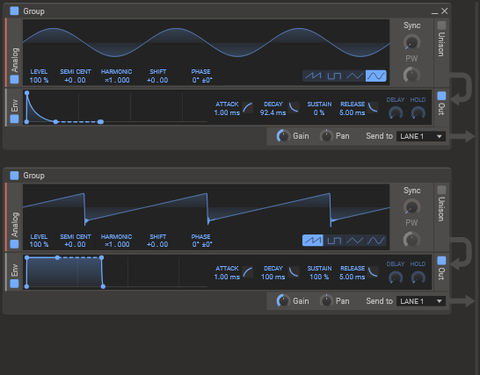480x375 pixels.
Task: Toggle Out switch in first group
Action: pos(441,96)
